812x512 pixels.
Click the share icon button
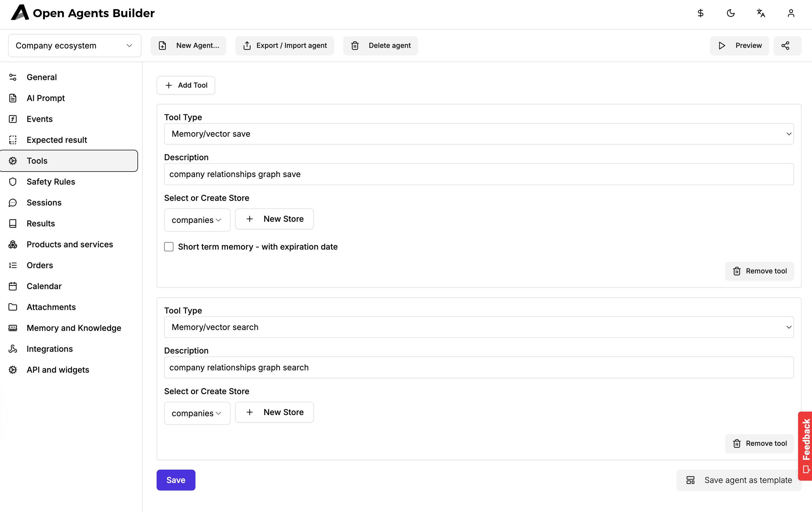(x=787, y=46)
